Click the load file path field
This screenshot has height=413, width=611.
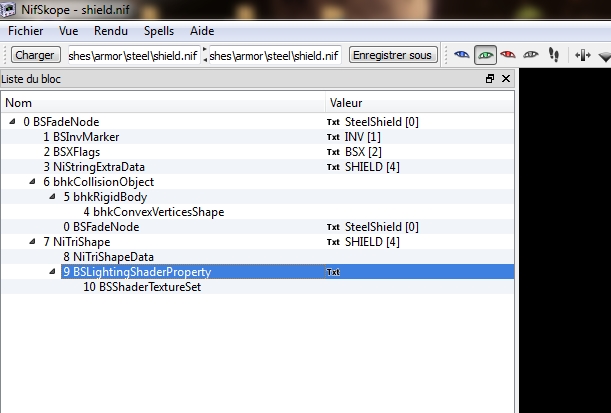click(x=134, y=55)
